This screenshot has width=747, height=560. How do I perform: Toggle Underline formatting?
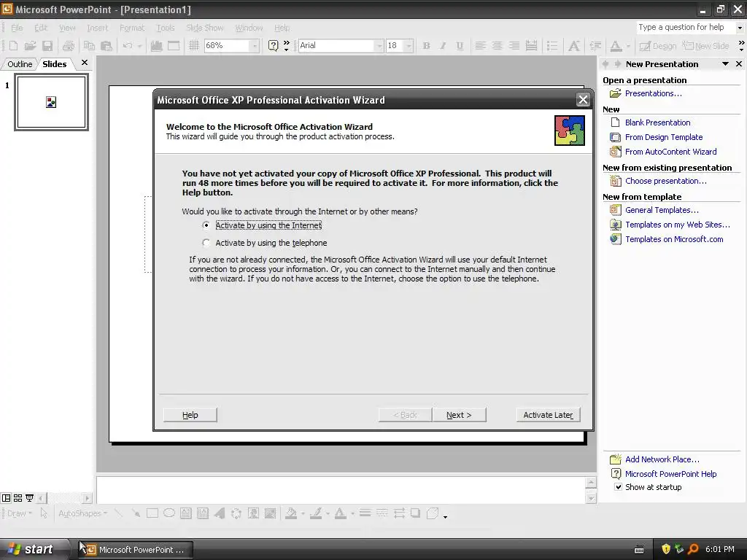460,46
